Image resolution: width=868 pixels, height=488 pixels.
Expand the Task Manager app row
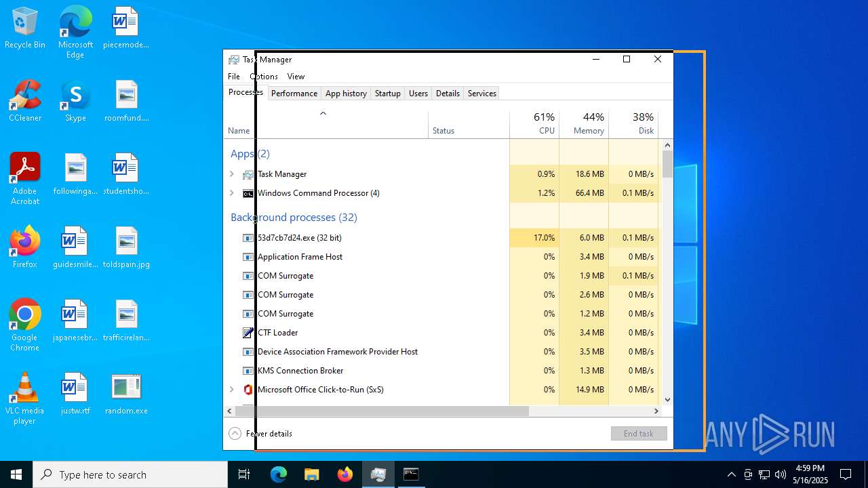[x=232, y=174]
